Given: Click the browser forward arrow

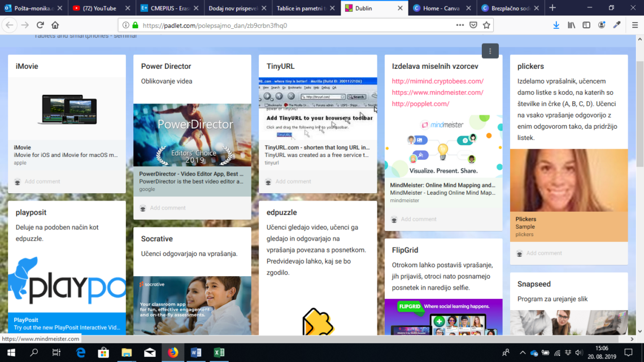Looking at the screenshot, I should pyautogui.click(x=25, y=25).
